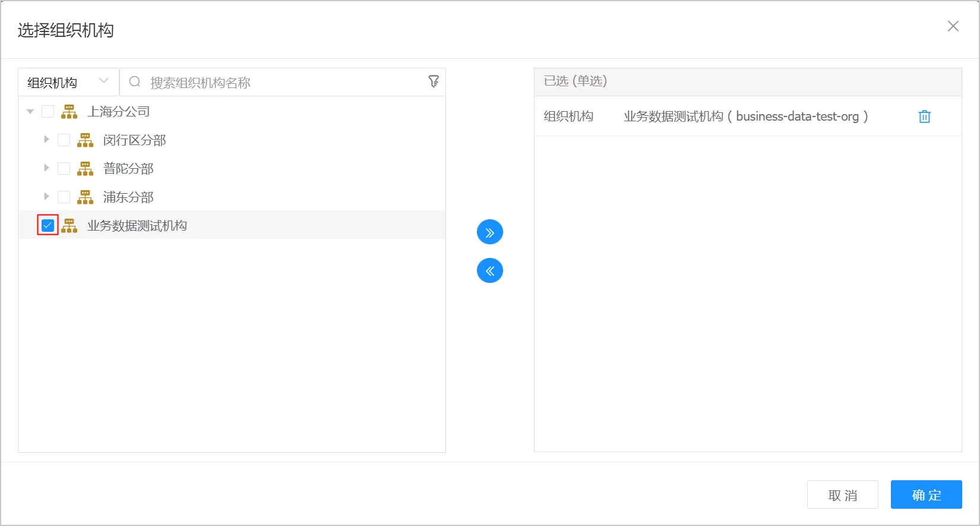Click the move-left double arrow button

click(489, 271)
